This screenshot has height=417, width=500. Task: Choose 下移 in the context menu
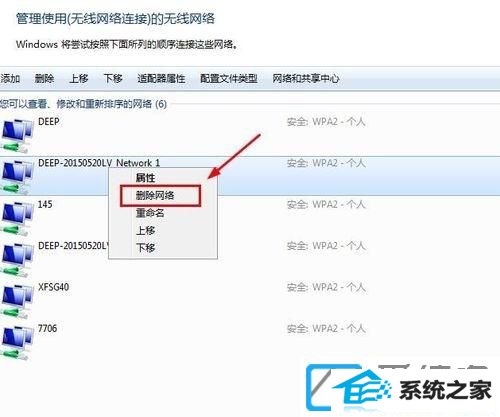coord(145,247)
